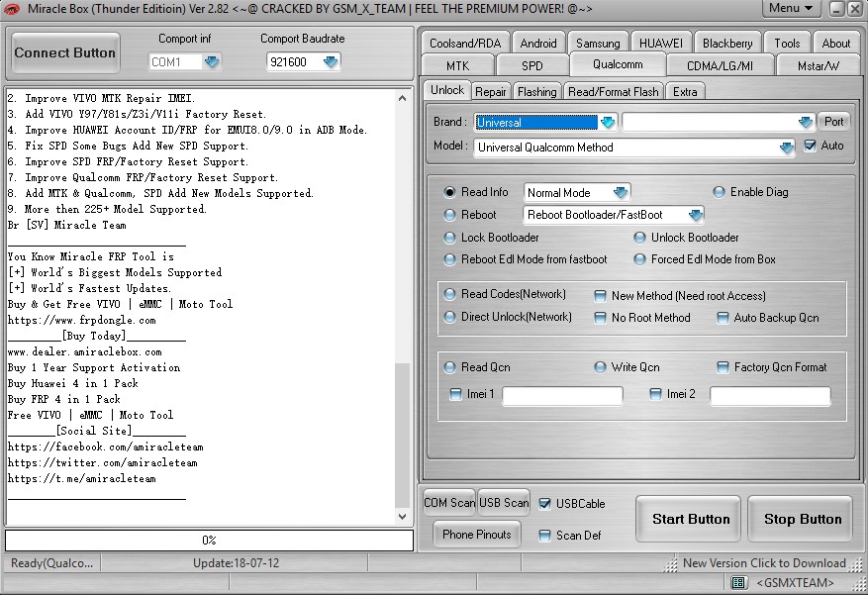This screenshot has height=595, width=868.
Task: Switch to the Mstar/W tab
Action: (x=819, y=66)
